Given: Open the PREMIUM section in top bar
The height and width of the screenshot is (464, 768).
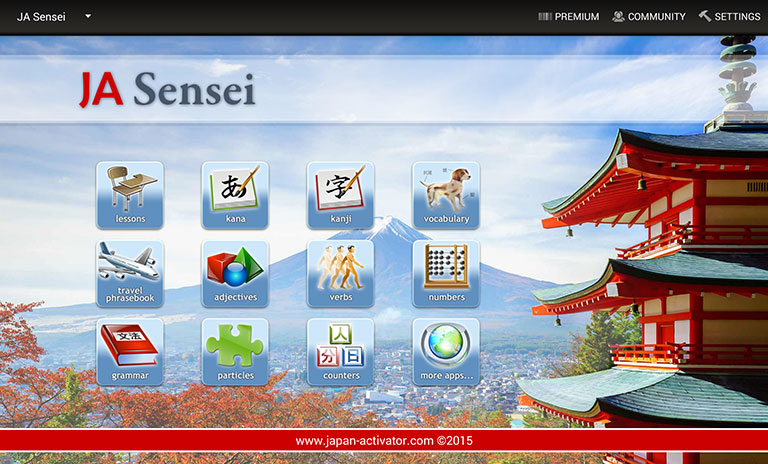Looking at the screenshot, I should (x=569, y=17).
